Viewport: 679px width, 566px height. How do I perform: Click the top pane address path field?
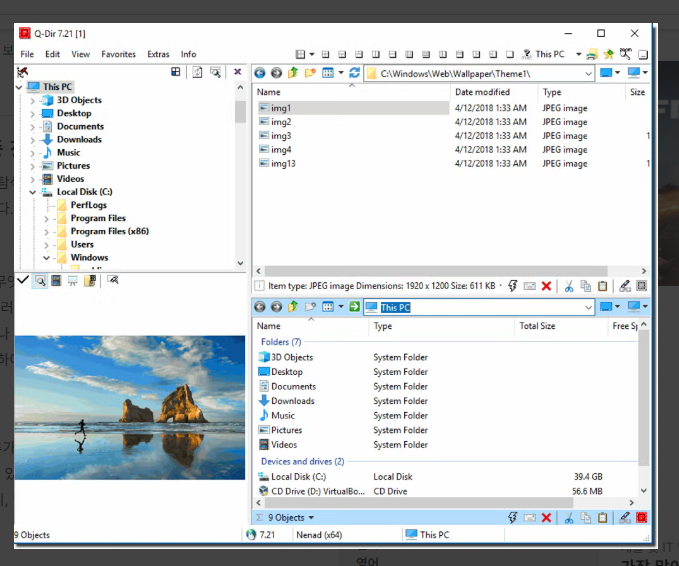point(478,74)
